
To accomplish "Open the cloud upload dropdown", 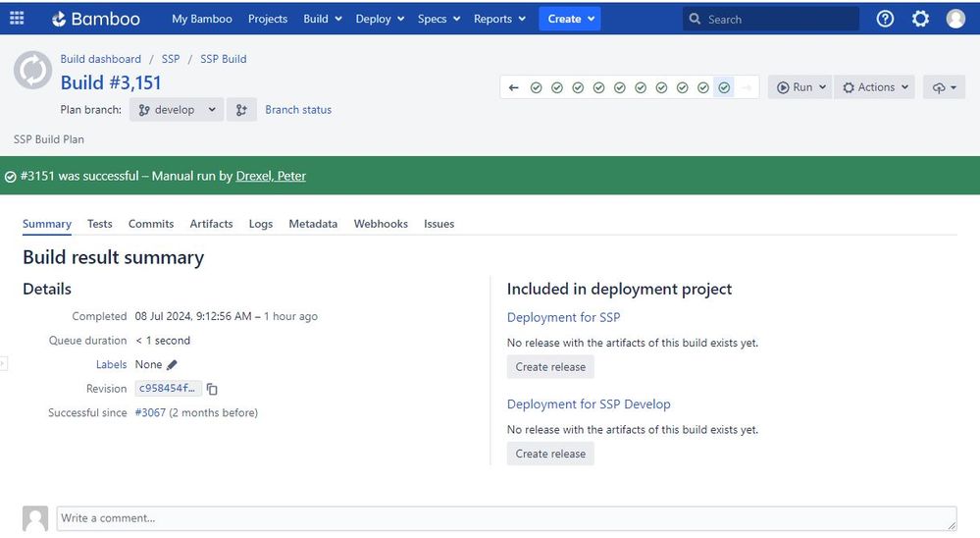I will [x=944, y=87].
